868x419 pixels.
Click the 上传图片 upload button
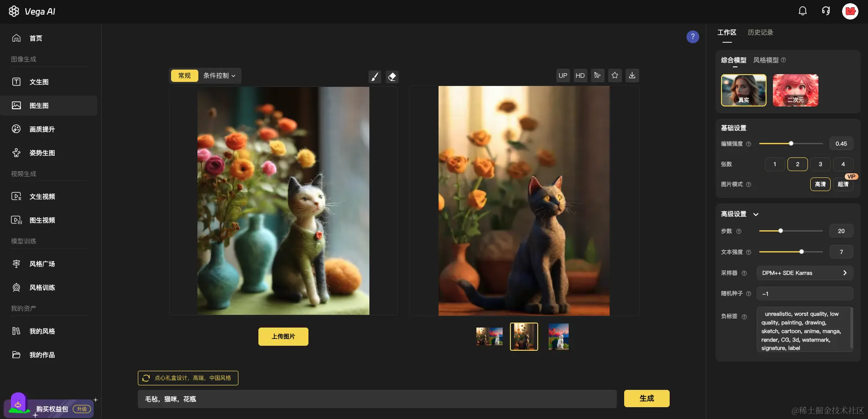coord(283,337)
